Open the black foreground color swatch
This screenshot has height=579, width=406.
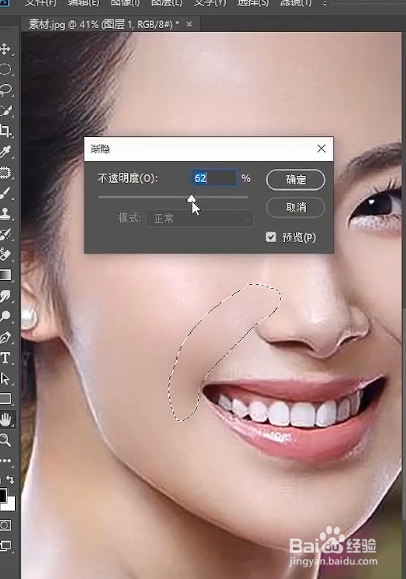pos(3,495)
